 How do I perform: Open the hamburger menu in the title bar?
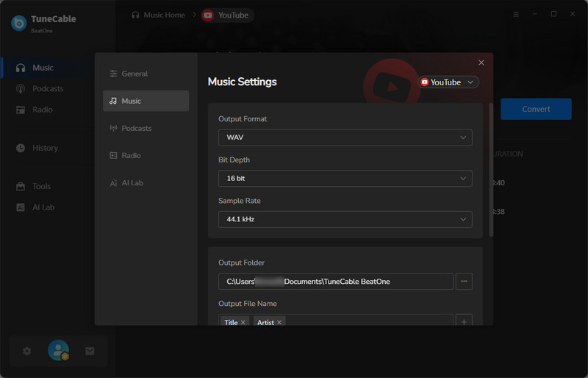pos(516,14)
